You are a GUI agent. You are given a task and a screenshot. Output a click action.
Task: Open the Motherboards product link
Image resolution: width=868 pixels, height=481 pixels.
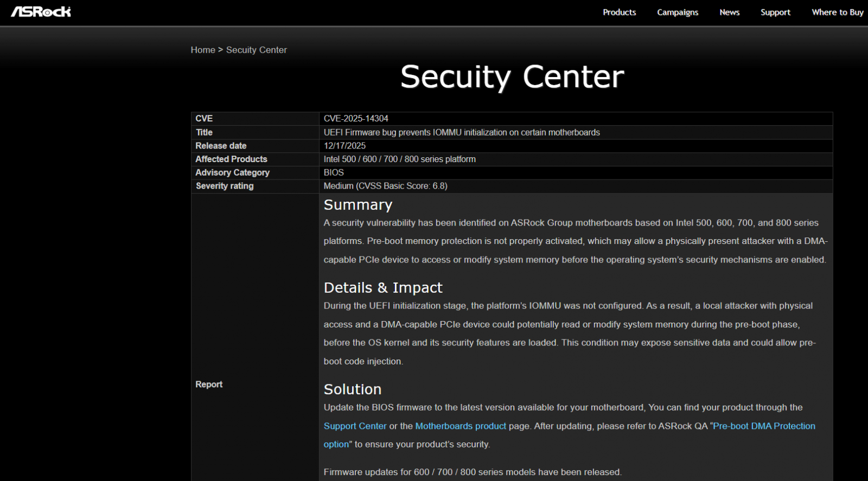461,426
